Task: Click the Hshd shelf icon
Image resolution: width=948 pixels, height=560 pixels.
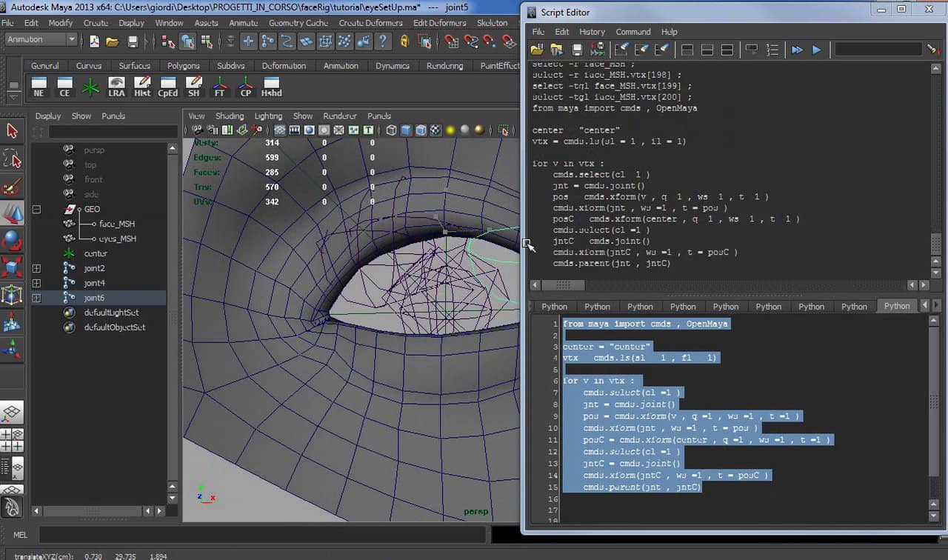Action: [271, 87]
